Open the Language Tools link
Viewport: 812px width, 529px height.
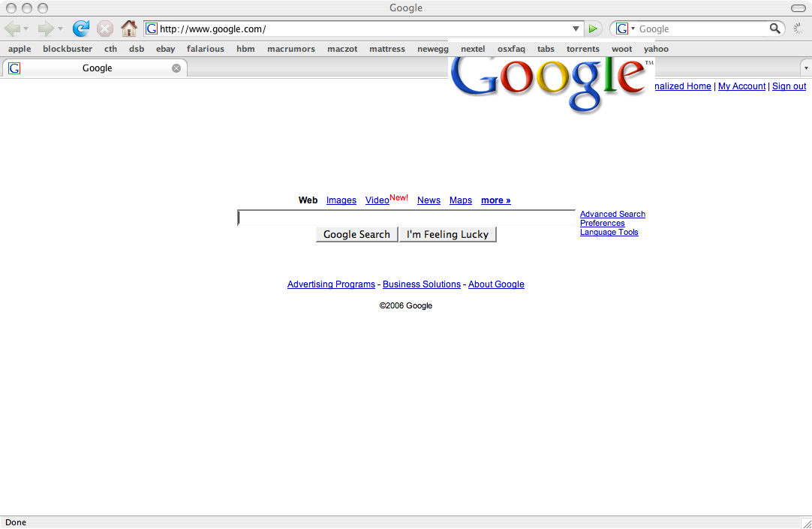click(609, 232)
